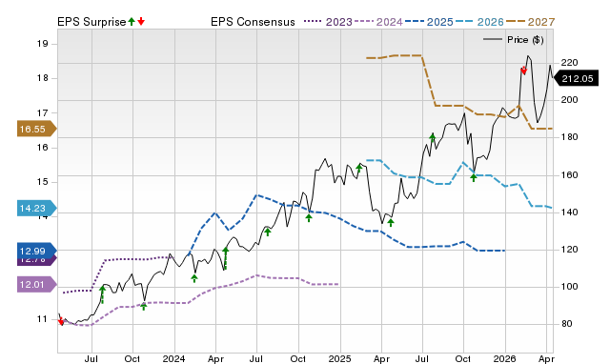
Task: Click the green surprise arrow after Jul 2023
Action: click(102, 294)
